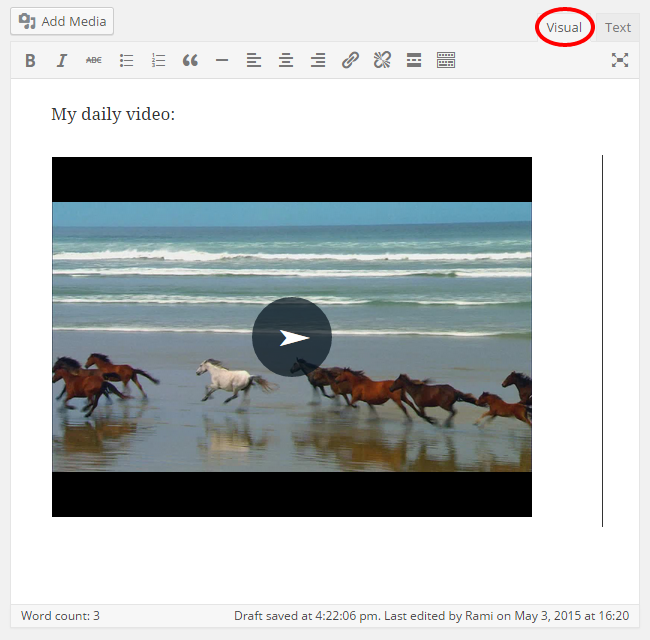Center align the text
The width and height of the screenshot is (650, 640).
[x=286, y=61]
